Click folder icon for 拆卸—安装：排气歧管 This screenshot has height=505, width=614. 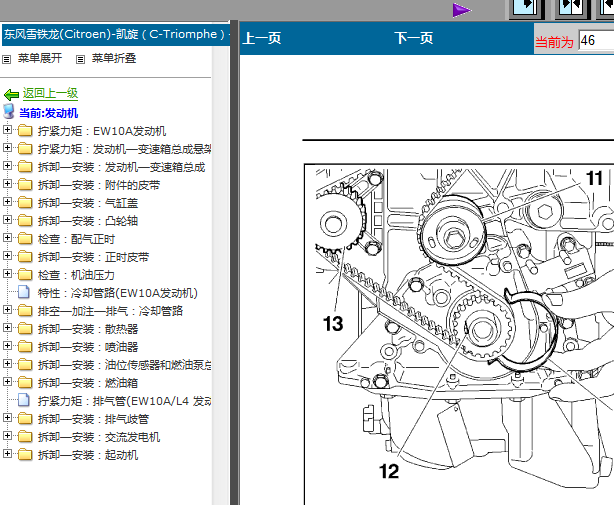(x=25, y=418)
